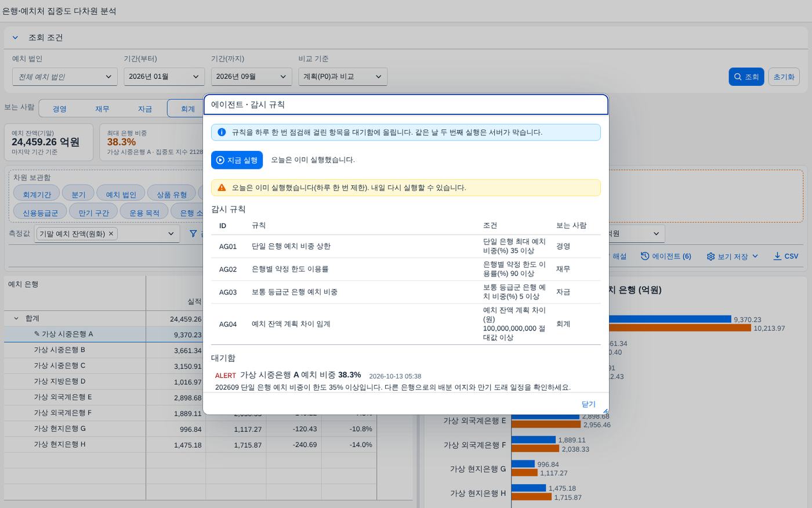812x508 pixels.
Task: Collapse the 합계 row in the table
Action: [x=16, y=318]
